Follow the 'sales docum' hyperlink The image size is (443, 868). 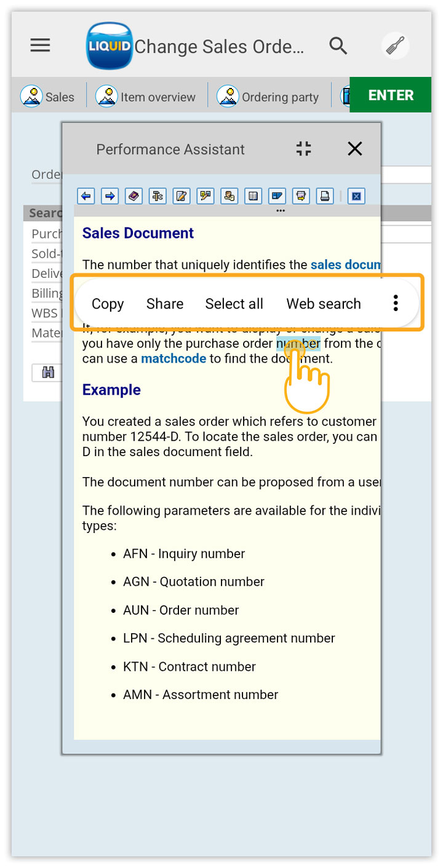coord(346,265)
